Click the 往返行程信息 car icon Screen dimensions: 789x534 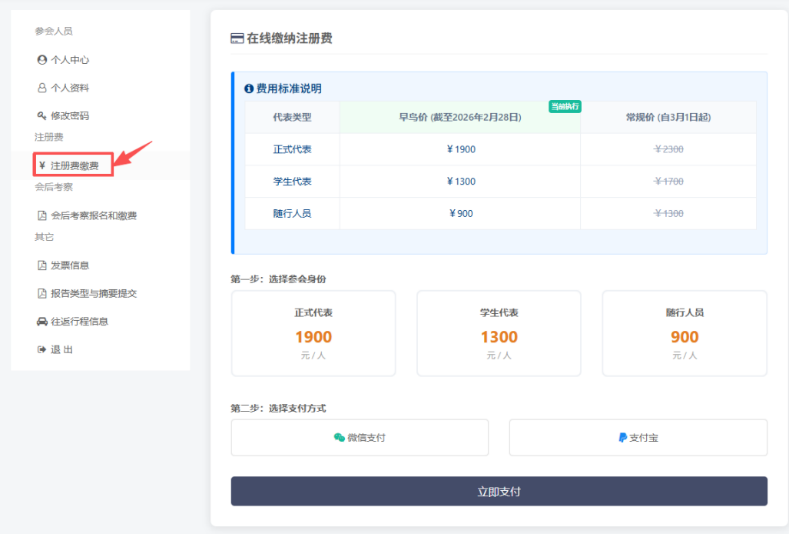pyautogui.click(x=42, y=321)
